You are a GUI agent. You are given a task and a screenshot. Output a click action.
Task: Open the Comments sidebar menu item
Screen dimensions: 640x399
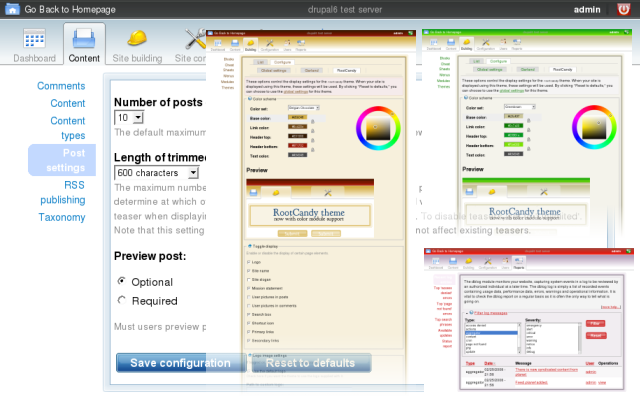[x=61, y=86]
